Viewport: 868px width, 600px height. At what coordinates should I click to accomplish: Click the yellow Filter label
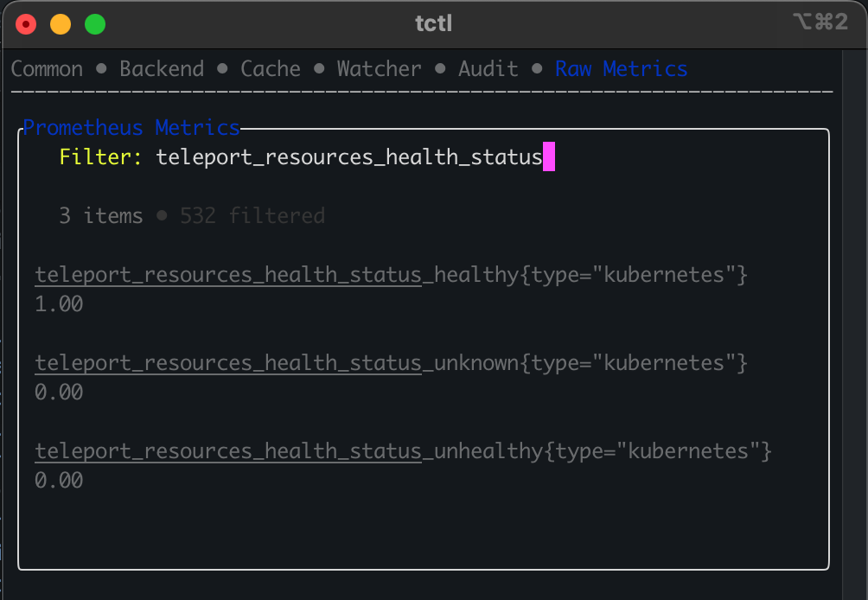pos(100,158)
